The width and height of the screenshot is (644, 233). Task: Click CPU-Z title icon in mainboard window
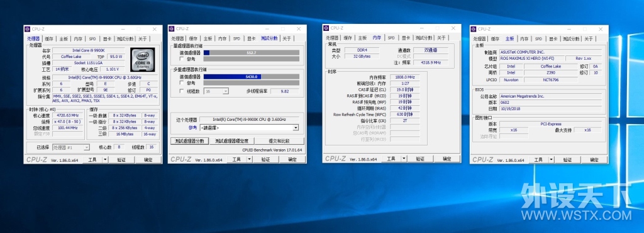pos(474,29)
